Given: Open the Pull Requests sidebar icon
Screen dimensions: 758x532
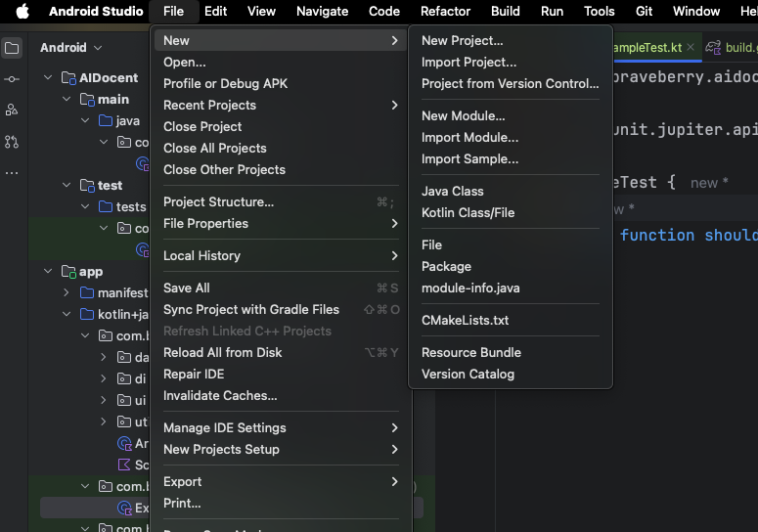Looking at the screenshot, I should (12, 142).
